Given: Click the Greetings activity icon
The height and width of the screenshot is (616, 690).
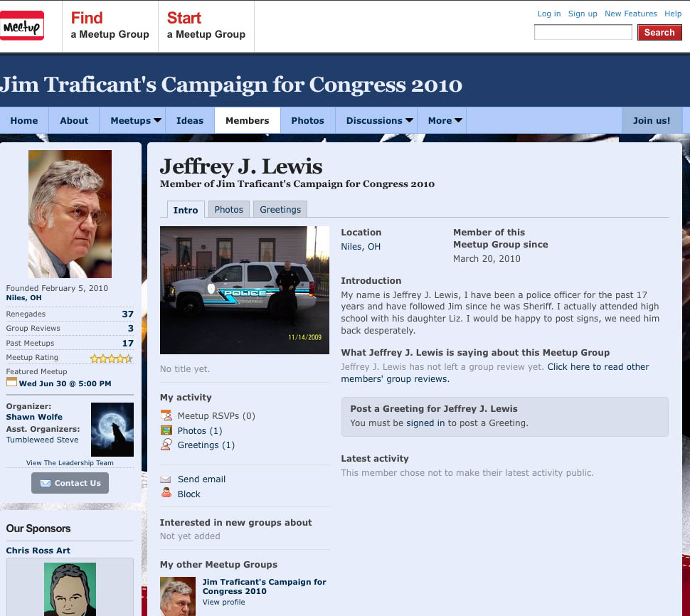Looking at the screenshot, I should click(x=166, y=445).
